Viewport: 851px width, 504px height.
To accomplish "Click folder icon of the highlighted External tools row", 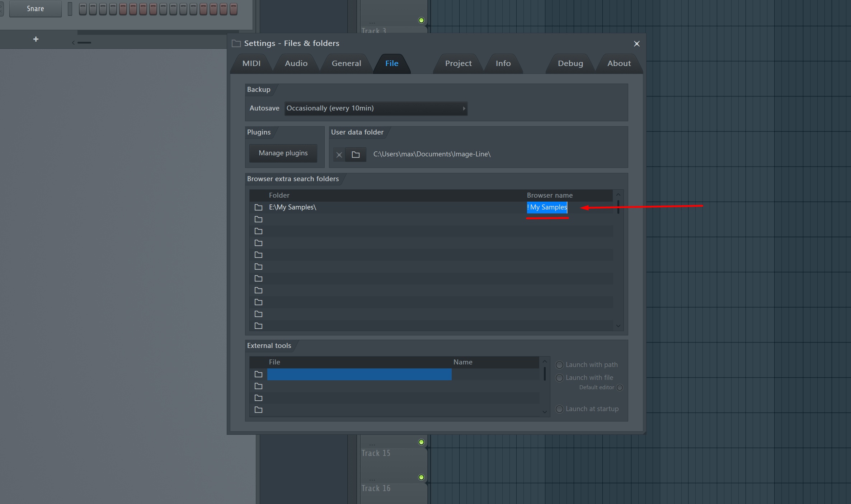I will (258, 375).
